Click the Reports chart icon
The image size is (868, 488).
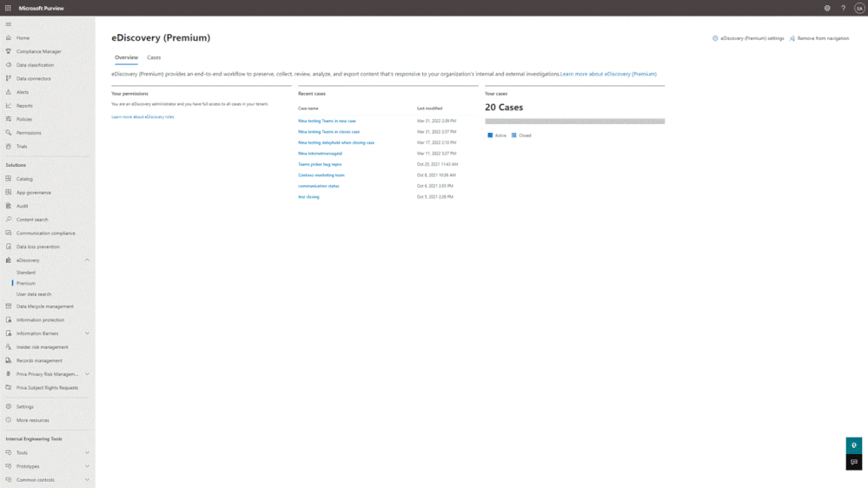pos(9,106)
